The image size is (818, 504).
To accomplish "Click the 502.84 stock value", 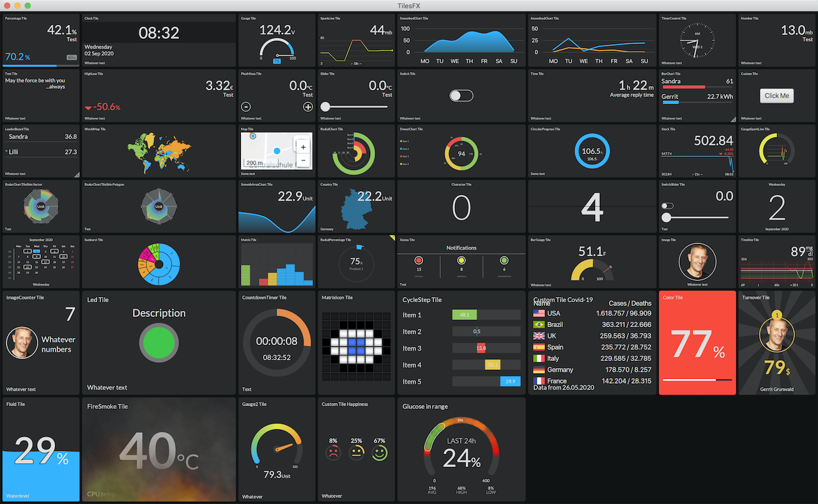I will click(713, 141).
